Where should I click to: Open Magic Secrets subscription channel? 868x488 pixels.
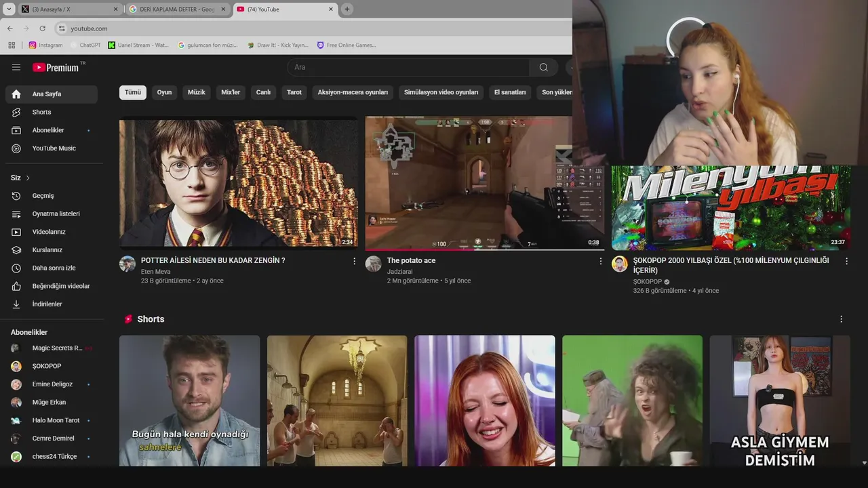click(52, 348)
